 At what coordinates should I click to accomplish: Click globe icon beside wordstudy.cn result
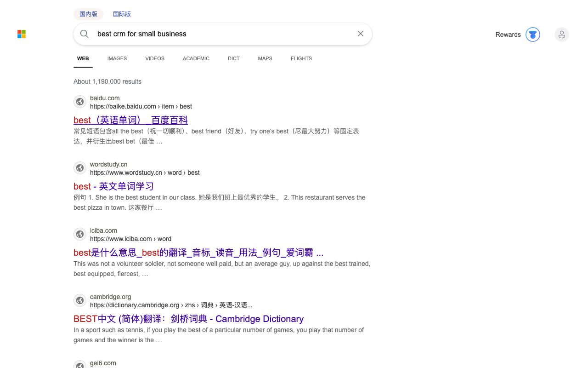pyautogui.click(x=80, y=168)
